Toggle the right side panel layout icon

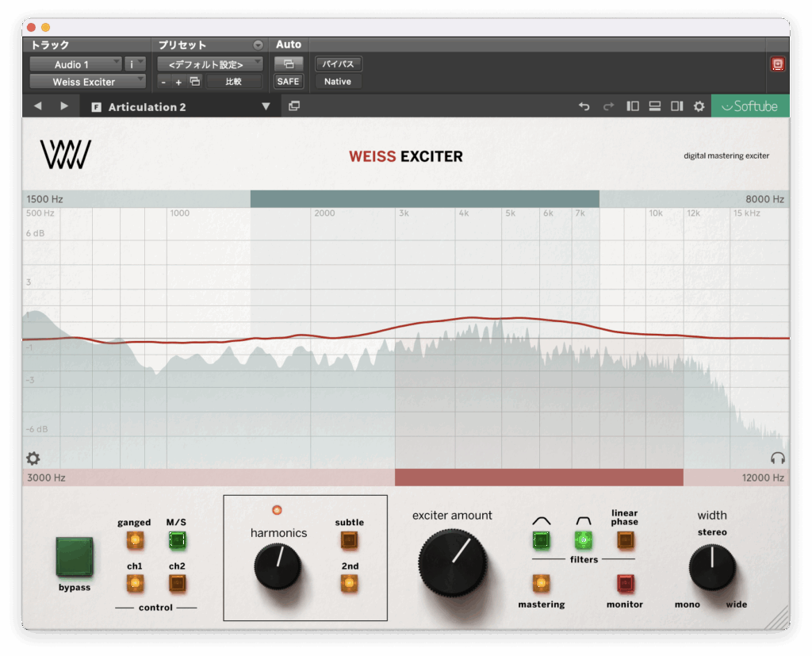point(677,106)
